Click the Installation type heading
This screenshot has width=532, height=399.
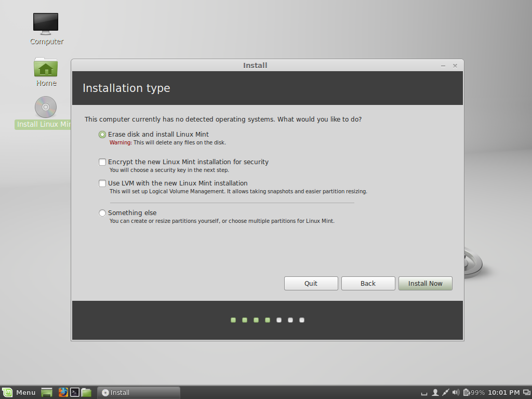click(127, 88)
